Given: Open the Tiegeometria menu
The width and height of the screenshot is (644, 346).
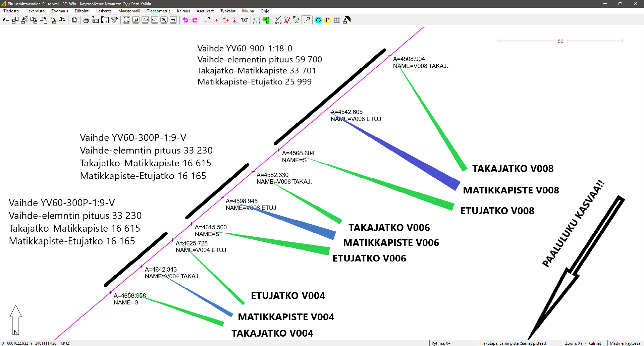Looking at the screenshot, I should [158, 11].
